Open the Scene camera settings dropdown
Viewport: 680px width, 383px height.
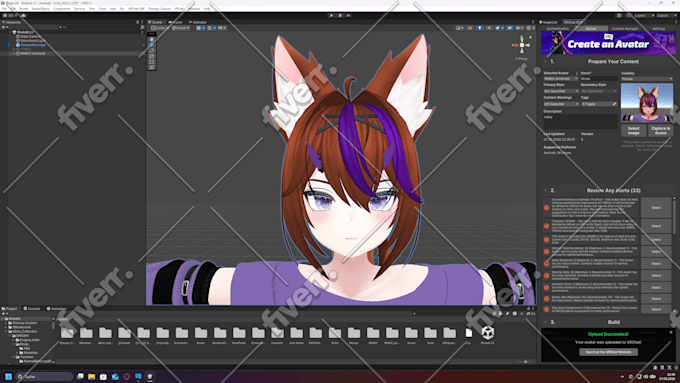pos(521,28)
